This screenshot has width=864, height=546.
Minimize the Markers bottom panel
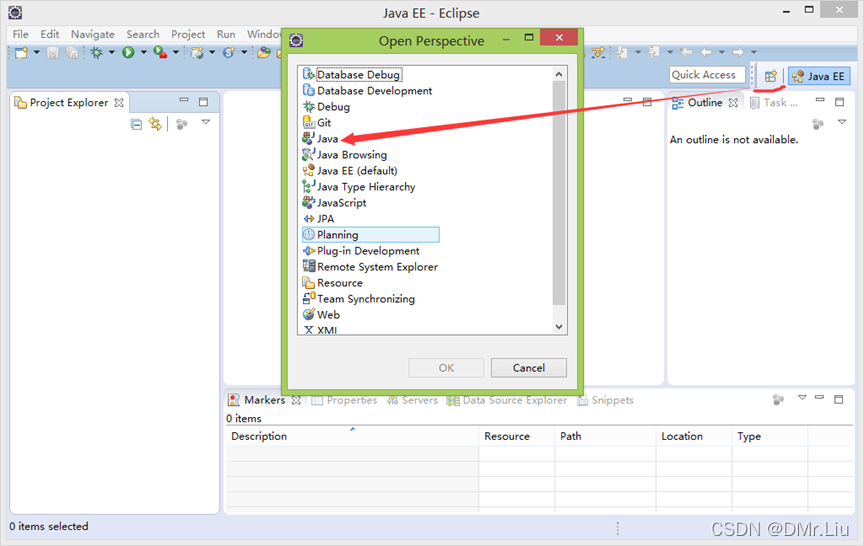click(x=819, y=397)
